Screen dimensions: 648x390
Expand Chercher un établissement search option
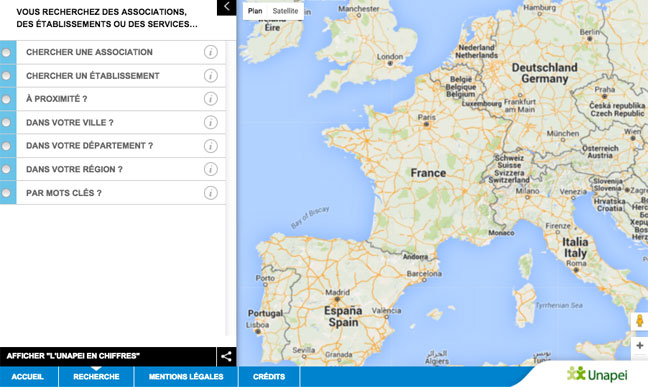click(113, 76)
